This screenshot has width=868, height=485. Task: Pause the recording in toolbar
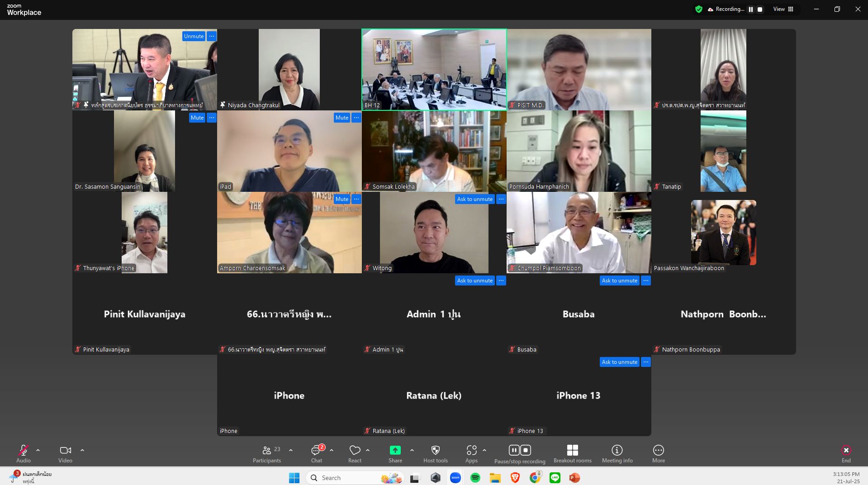tap(514, 450)
